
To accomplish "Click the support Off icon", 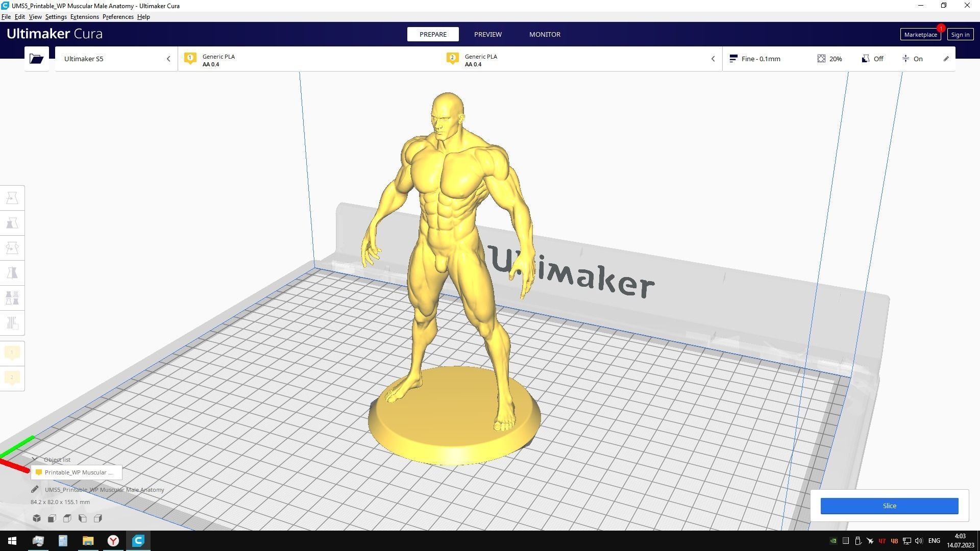I will pyautogui.click(x=865, y=59).
